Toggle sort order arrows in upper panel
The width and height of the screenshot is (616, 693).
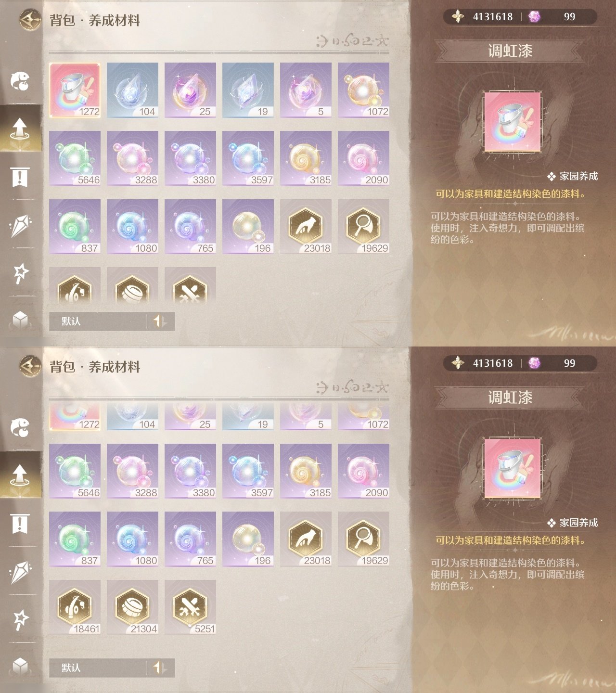point(160,321)
